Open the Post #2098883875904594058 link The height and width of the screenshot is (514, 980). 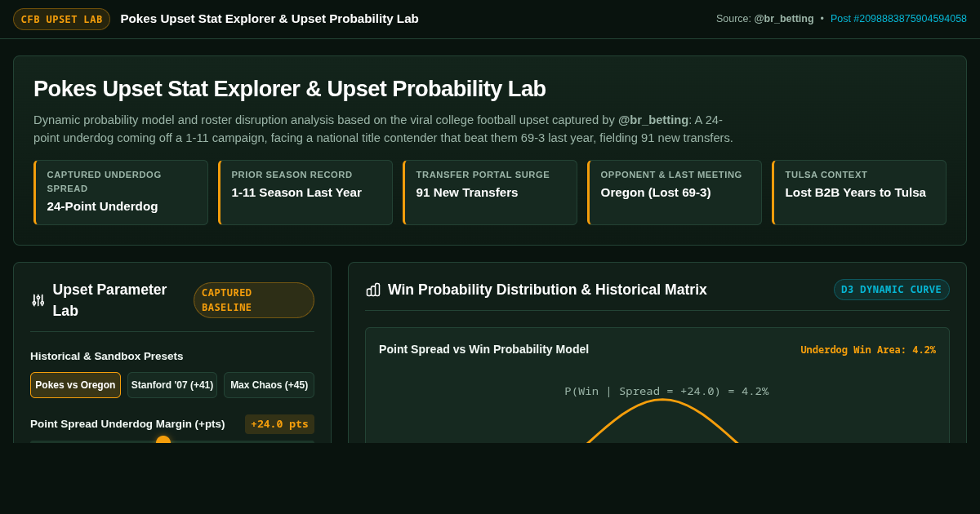[x=898, y=19]
